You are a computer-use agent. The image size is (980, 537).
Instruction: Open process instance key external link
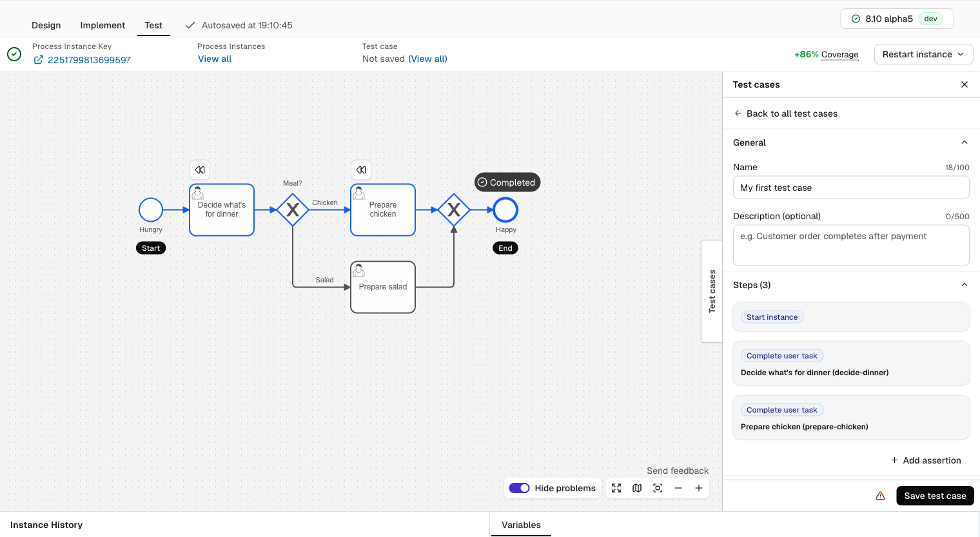39,60
